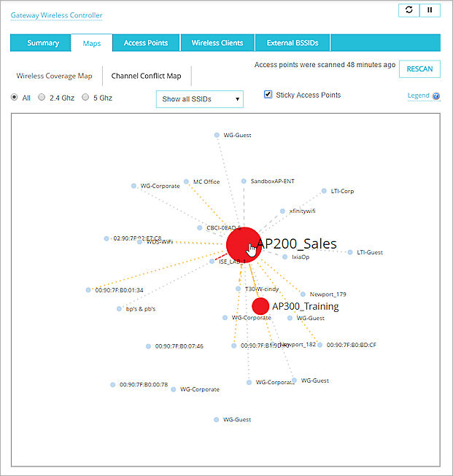Click the MC Office node dot
Screen dimensions: 453x476
187,182
